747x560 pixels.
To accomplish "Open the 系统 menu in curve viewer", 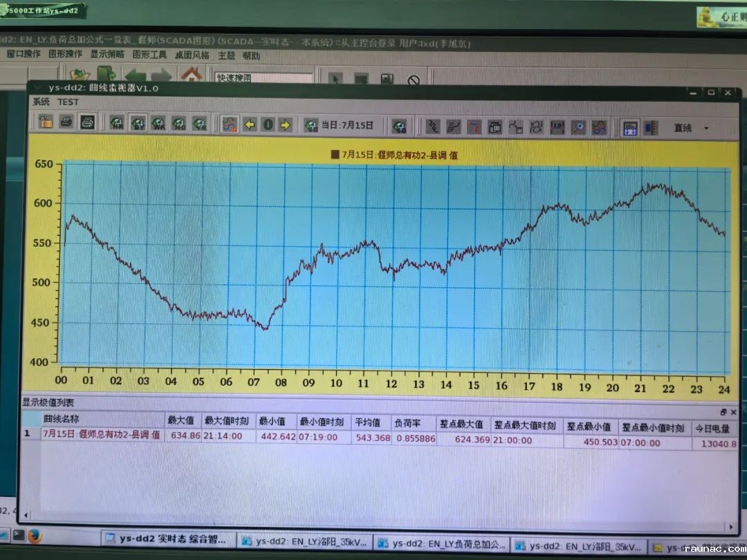I will (41, 102).
